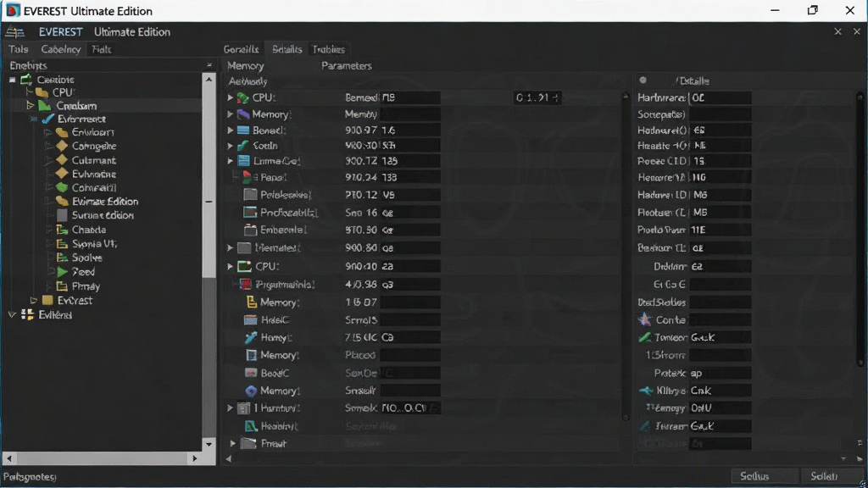The image size is (868, 488).
Task: Open the Fialt menu
Action: 102,49
